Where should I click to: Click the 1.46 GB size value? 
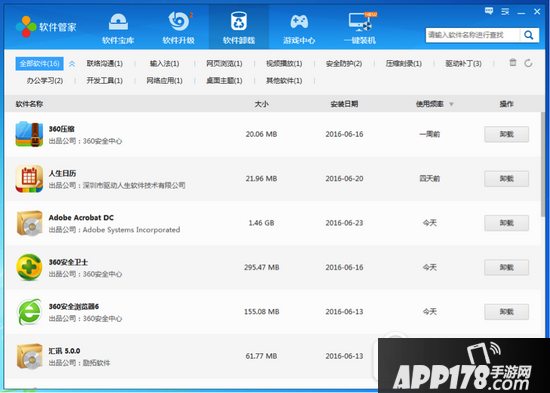pyautogui.click(x=261, y=223)
